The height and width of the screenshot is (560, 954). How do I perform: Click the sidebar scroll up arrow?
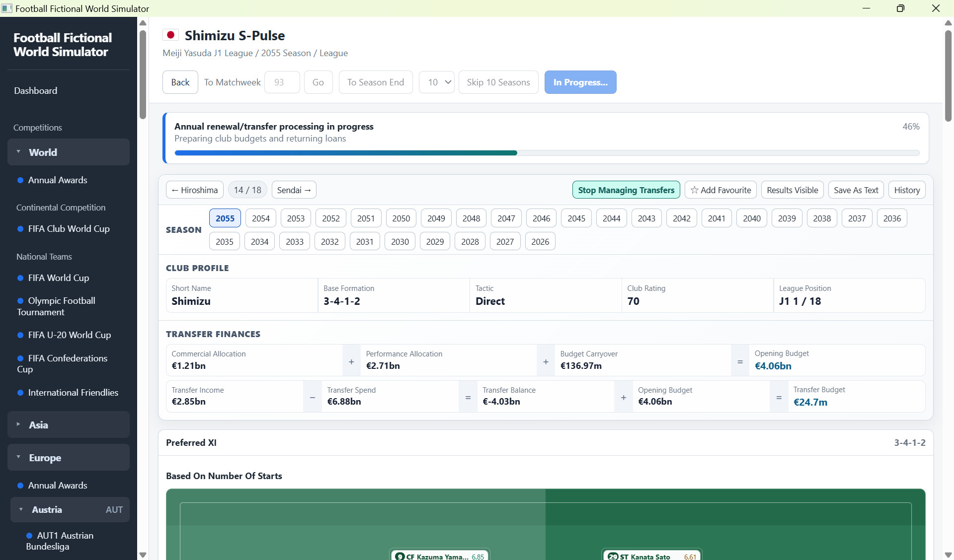tap(143, 23)
